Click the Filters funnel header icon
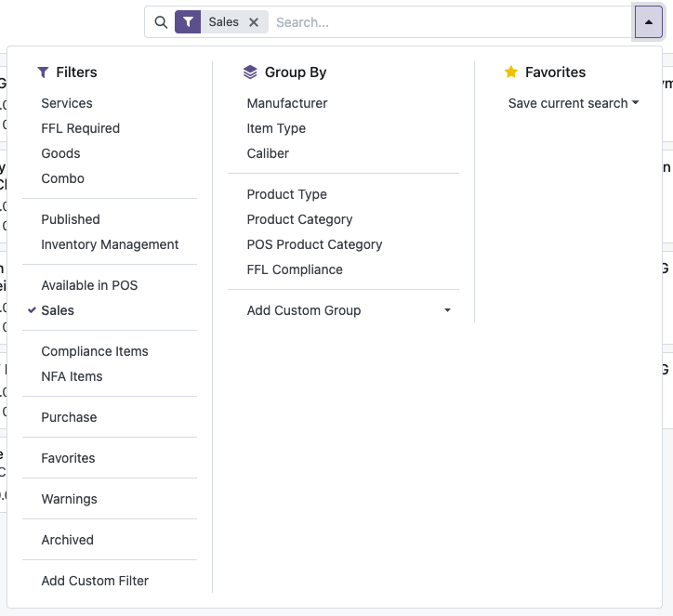Viewport: 673px width, 616px height. point(43,72)
